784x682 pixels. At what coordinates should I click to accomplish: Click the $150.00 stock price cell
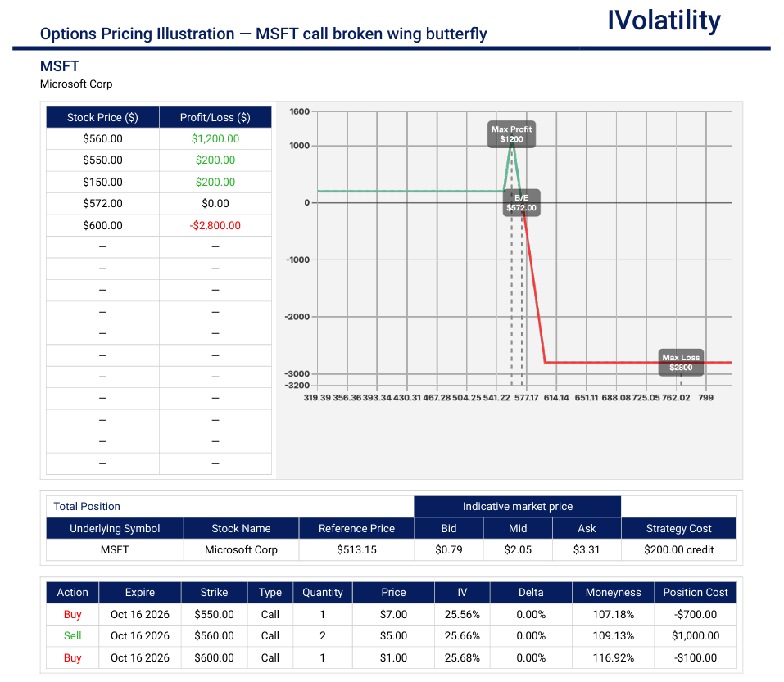[102, 182]
